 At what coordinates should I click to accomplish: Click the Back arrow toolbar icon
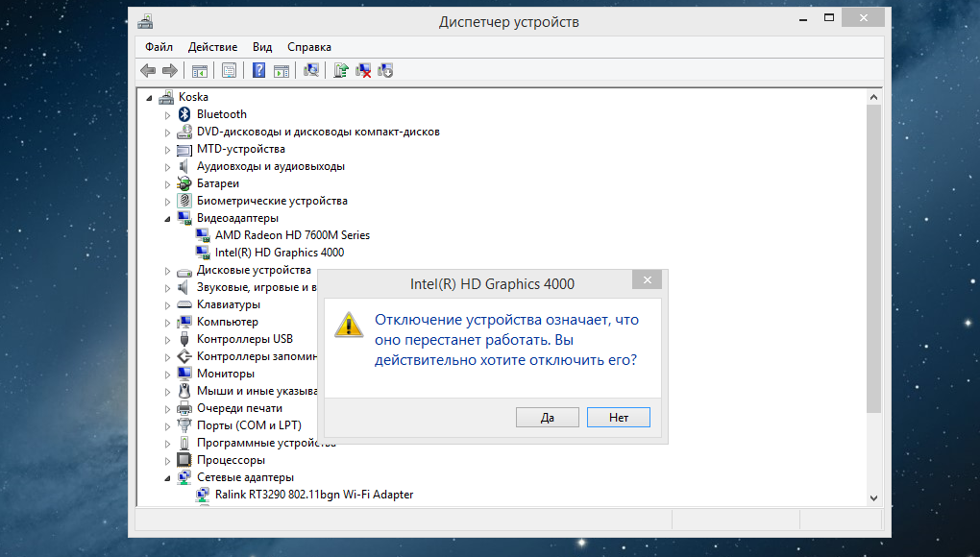(x=148, y=70)
